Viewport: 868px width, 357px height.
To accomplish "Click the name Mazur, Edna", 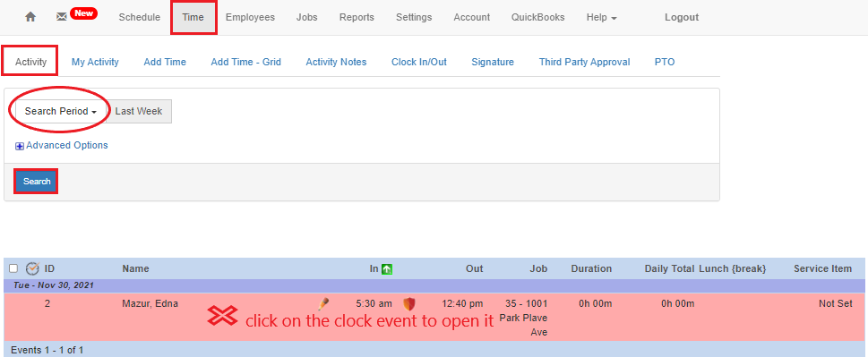I will (150, 303).
